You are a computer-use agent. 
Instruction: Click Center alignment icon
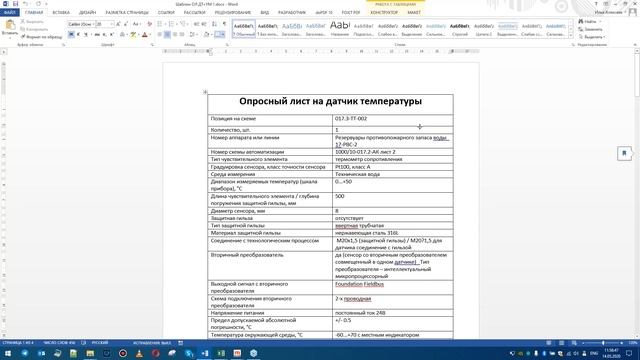[x=167, y=35]
